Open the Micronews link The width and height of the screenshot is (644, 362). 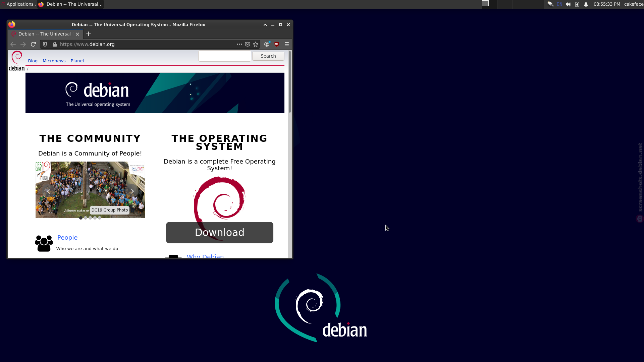pos(54,61)
